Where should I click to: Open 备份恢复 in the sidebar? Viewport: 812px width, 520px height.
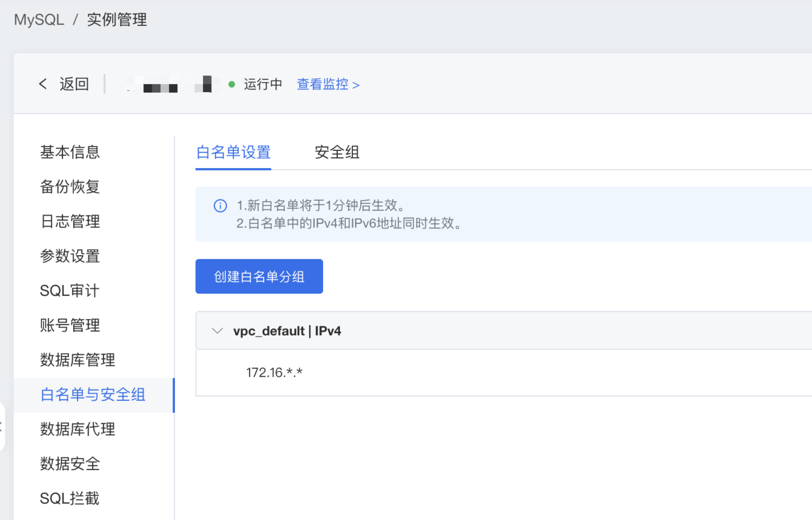(70, 187)
